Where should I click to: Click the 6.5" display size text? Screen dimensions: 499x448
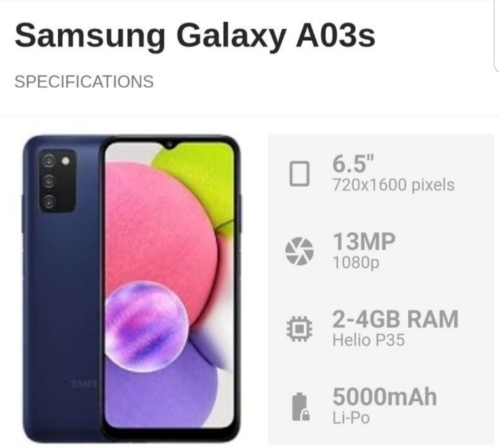pos(353,164)
